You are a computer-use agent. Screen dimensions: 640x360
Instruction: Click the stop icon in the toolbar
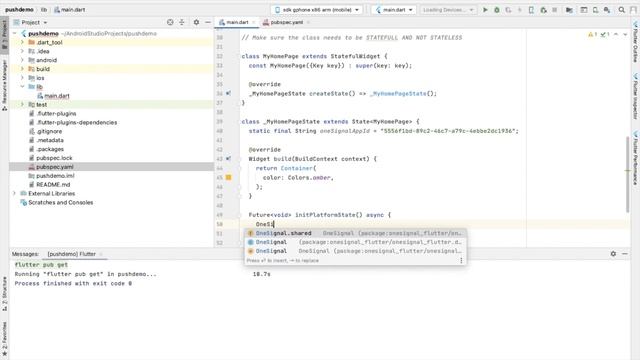click(x=555, y=10)
